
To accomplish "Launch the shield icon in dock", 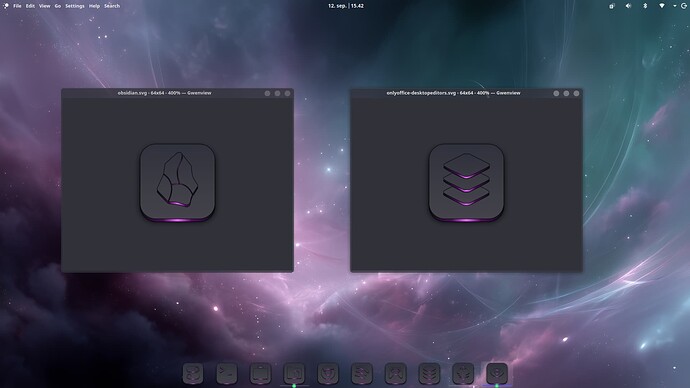I will coord(328,373).
